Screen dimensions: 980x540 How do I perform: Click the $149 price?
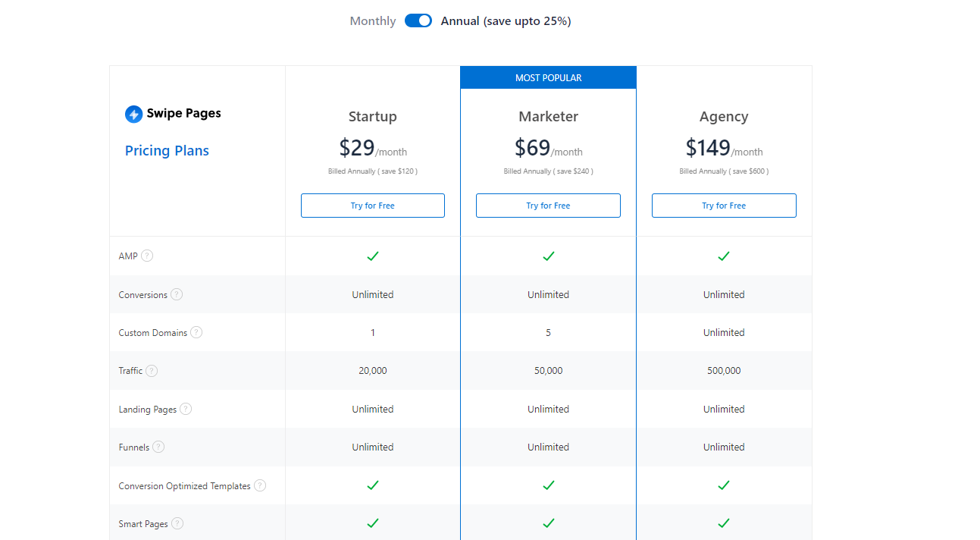pos(708,147)
